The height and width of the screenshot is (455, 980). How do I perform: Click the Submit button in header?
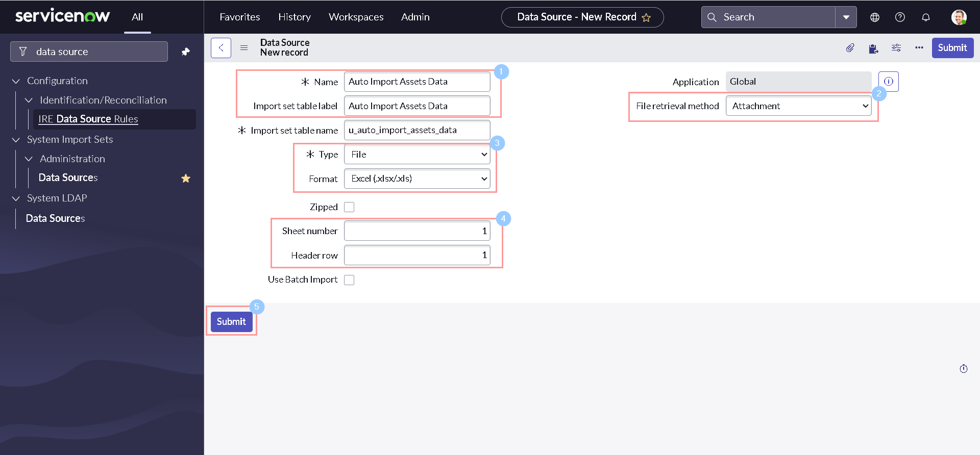pos(952,48)
